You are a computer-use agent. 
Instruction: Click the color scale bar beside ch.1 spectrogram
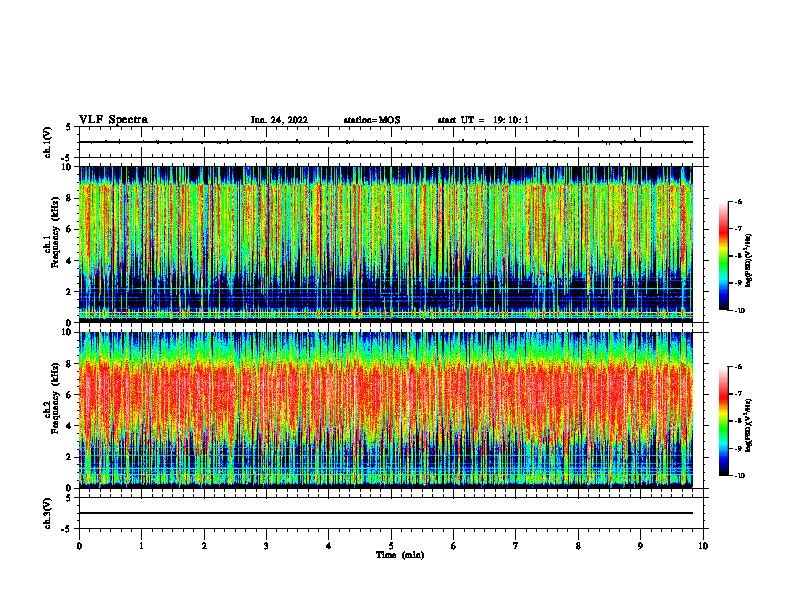click(x=723, y=256)
